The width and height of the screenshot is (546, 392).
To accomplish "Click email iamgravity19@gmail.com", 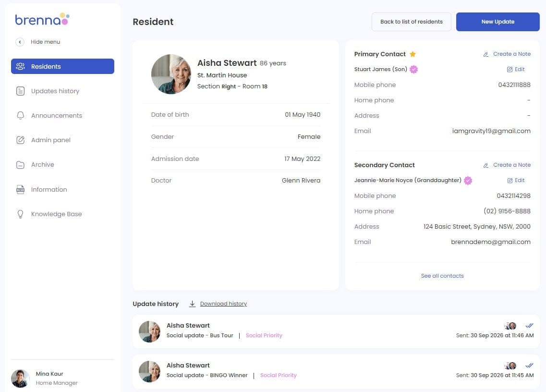I will [491, 131].
